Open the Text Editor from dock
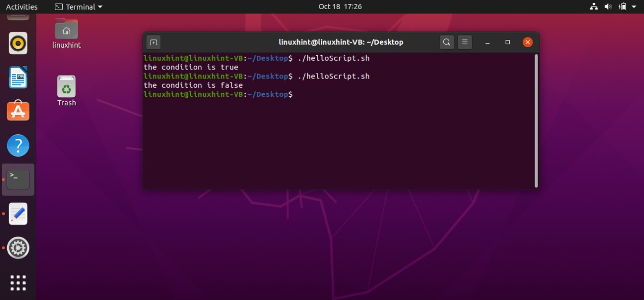 point(18,214)
